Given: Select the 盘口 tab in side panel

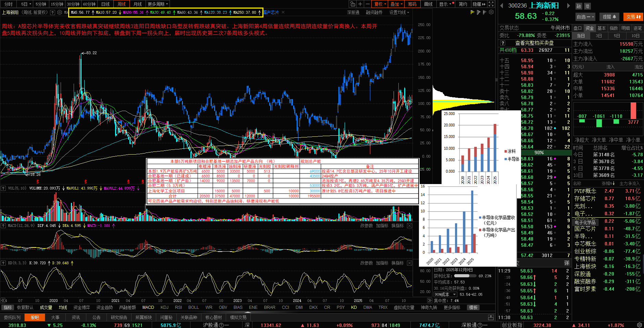Looking at the screenshot, I should pos(578,28).
